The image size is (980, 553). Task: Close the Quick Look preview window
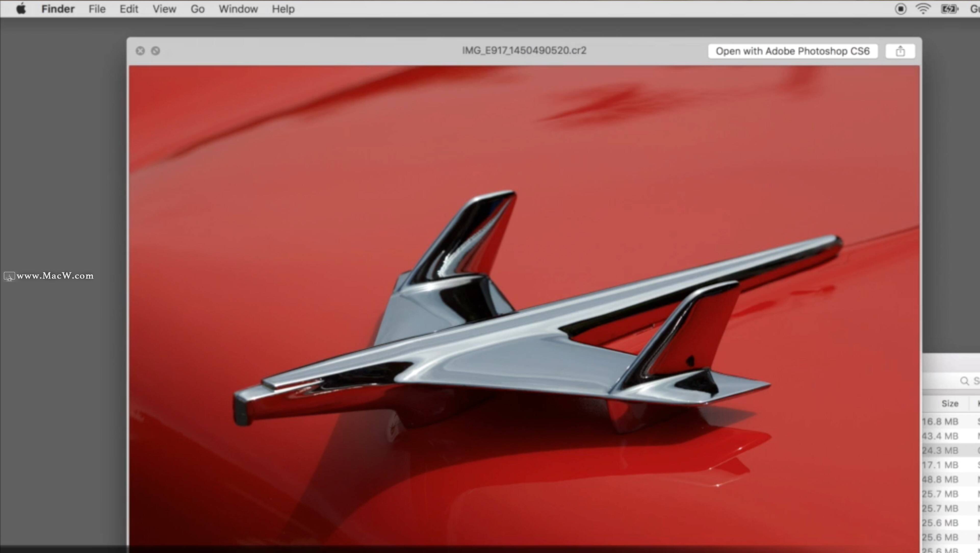tap(140, 51)
